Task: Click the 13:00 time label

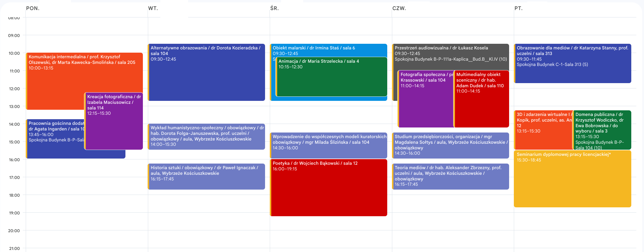Action: [14, 106]
